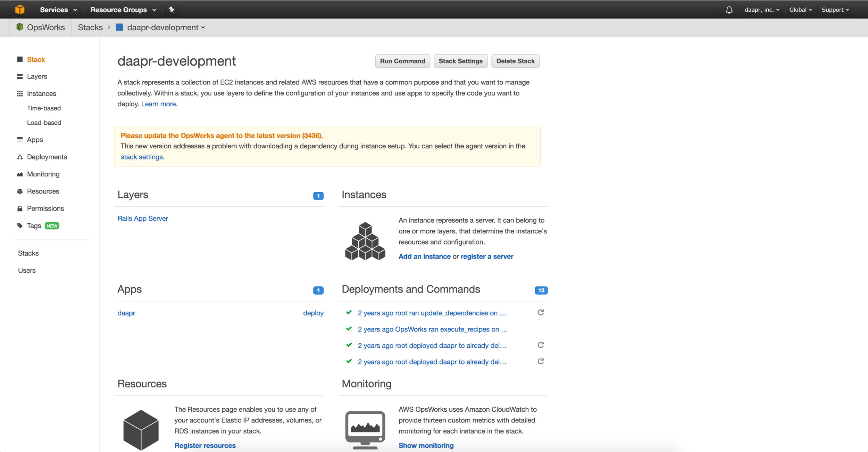Viewport: 868px width, 452px height.
Task: Click the Permissions icon in sidebar
Action: point(19,208)
